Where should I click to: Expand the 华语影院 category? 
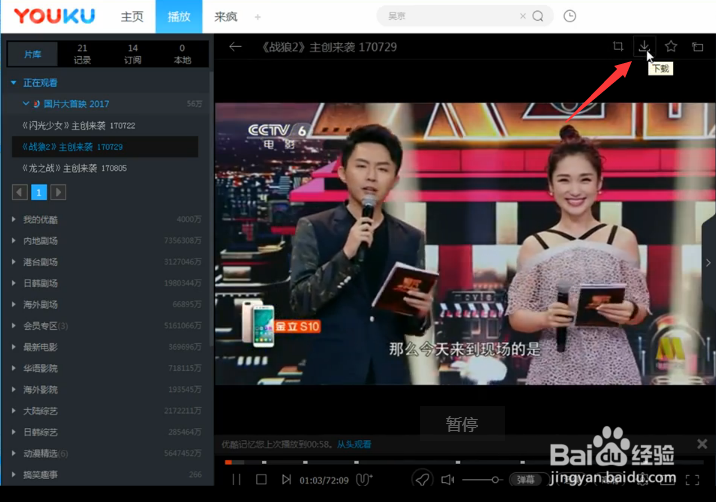(14, 368)
